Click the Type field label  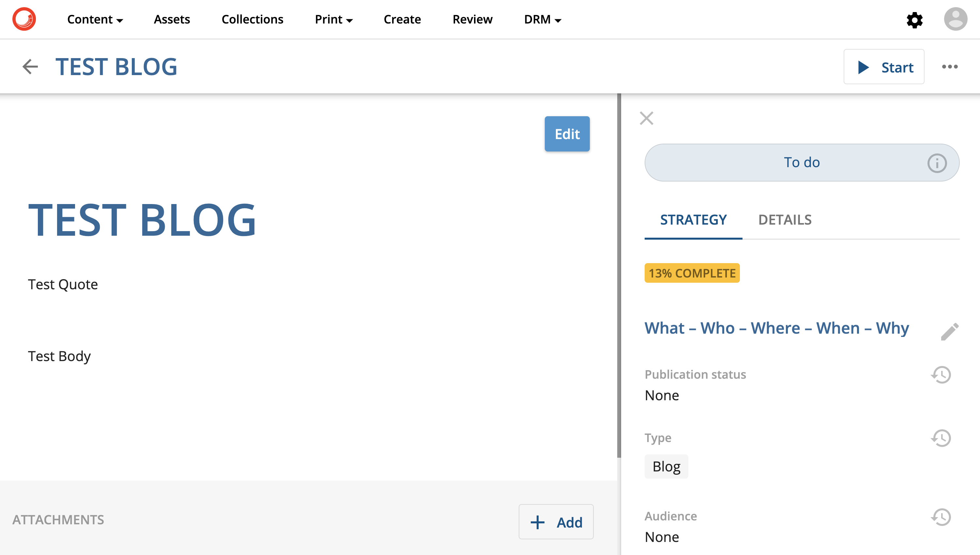pos(658,438)
